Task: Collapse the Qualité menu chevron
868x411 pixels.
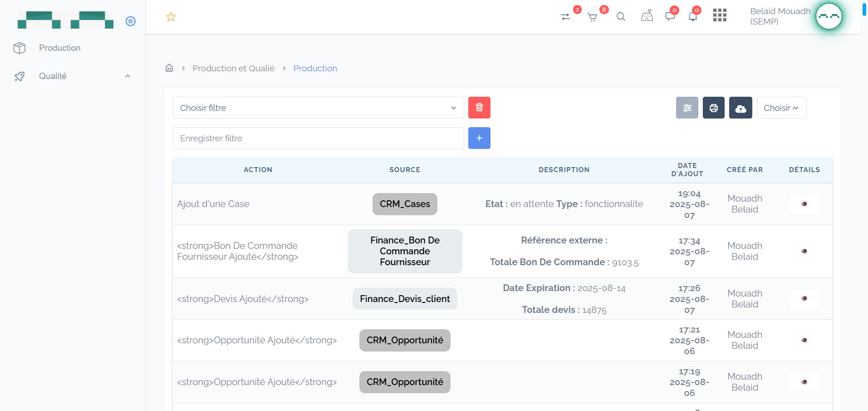Action: (128, 76)
